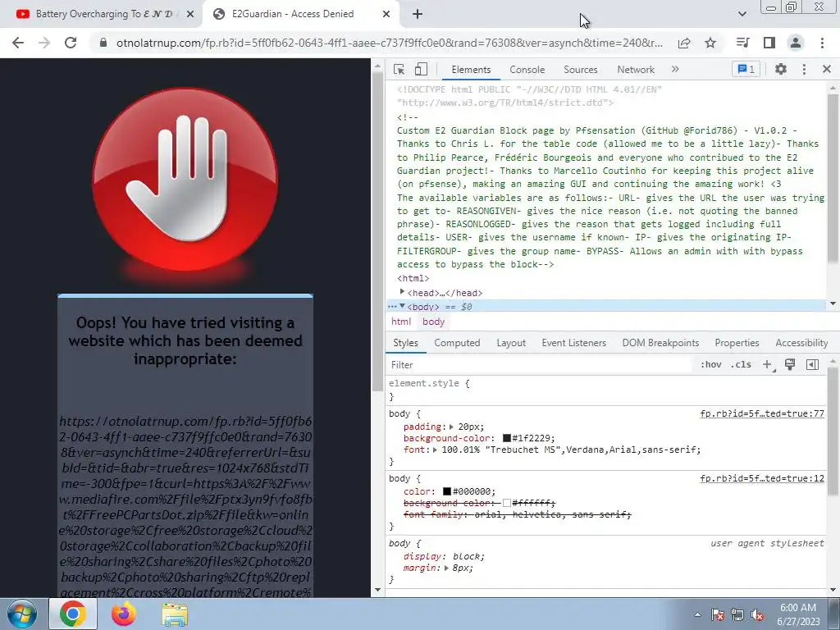Screen dimensions: 840x630
Task: Expand the margin shorthand property
Action: click(445, 568)
